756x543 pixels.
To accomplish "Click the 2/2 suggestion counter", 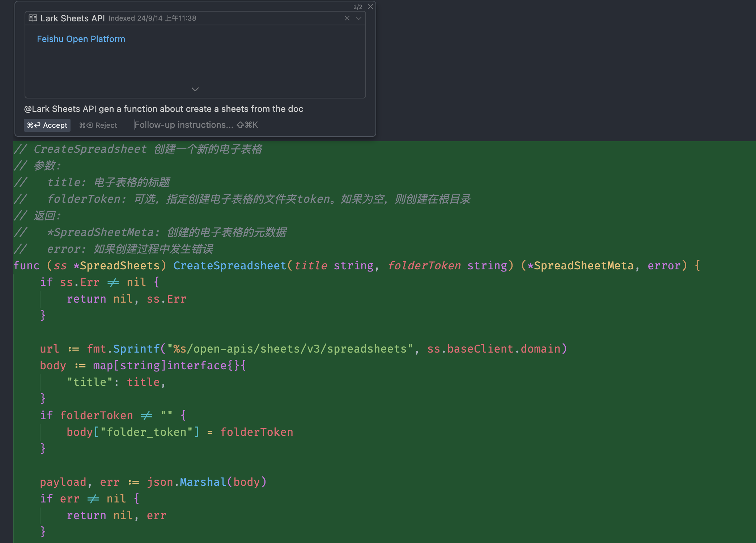I will pos(357,7).
